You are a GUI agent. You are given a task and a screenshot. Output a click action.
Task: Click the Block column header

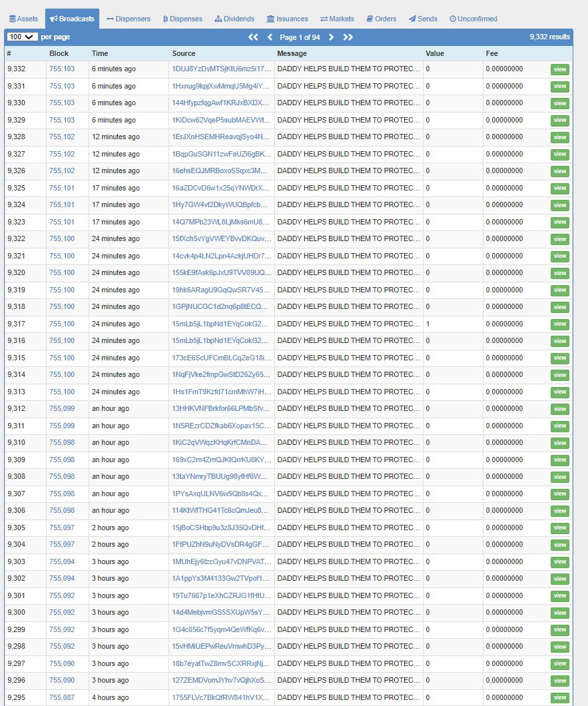[59, 53]
